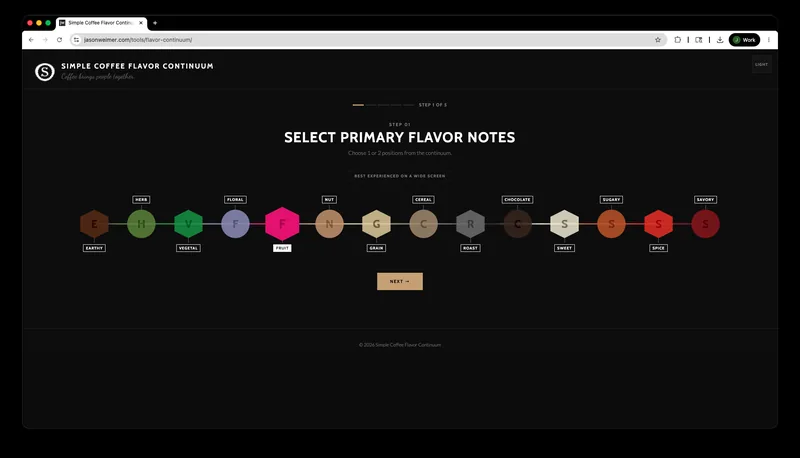Viewport: 800px width, 458px height.
Task: Bookmark this page with the star
Action: 658,40
